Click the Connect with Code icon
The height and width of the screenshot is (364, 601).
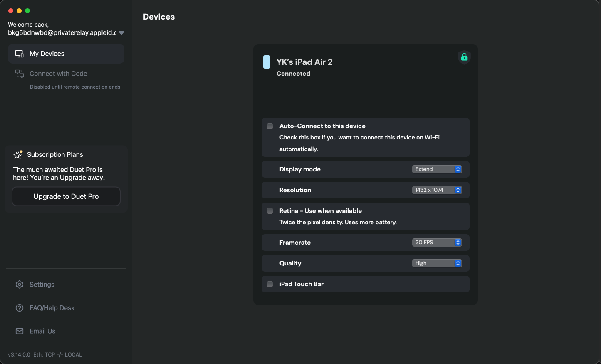20,74
